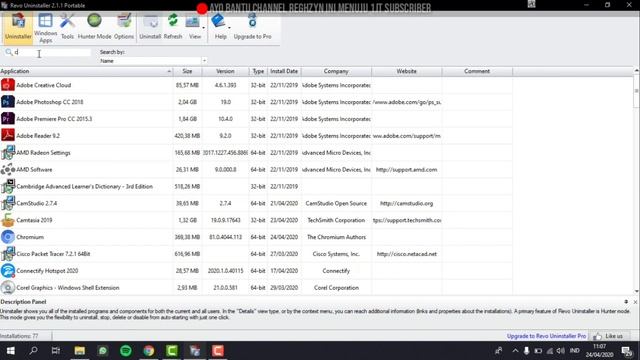Sort by the Website column header
This screenshot has width=640, height=360.
point(407,71)
